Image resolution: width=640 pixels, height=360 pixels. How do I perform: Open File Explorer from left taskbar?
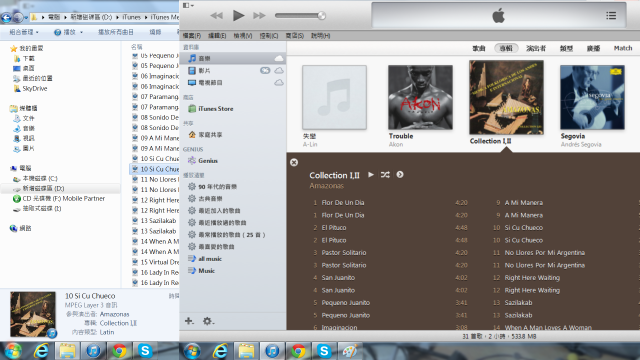[67, 351]
